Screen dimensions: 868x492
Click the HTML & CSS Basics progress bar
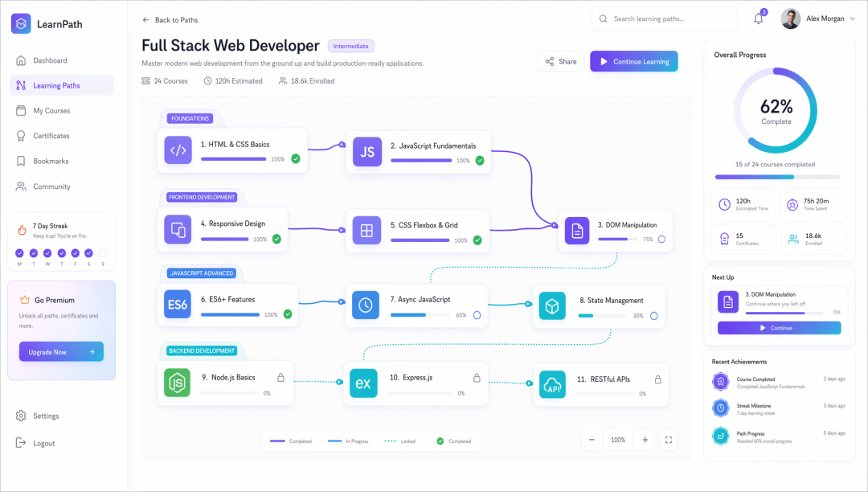click(234, 159)
